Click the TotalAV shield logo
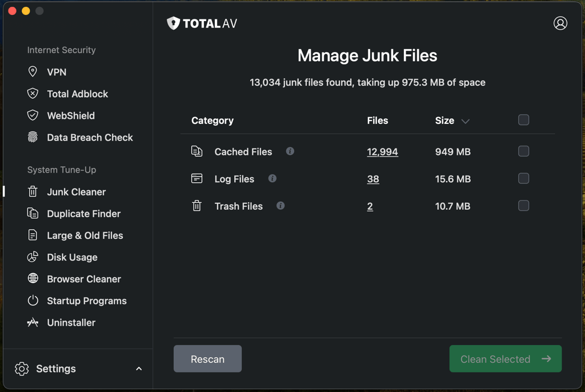The image size is (585, 392). [x=173, y=23]
